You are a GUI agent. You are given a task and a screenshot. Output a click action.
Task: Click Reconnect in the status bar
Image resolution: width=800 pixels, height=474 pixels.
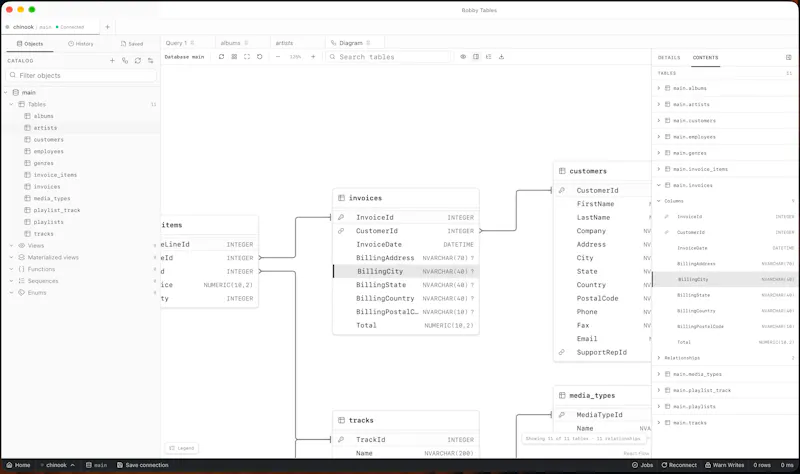(679, 465)
